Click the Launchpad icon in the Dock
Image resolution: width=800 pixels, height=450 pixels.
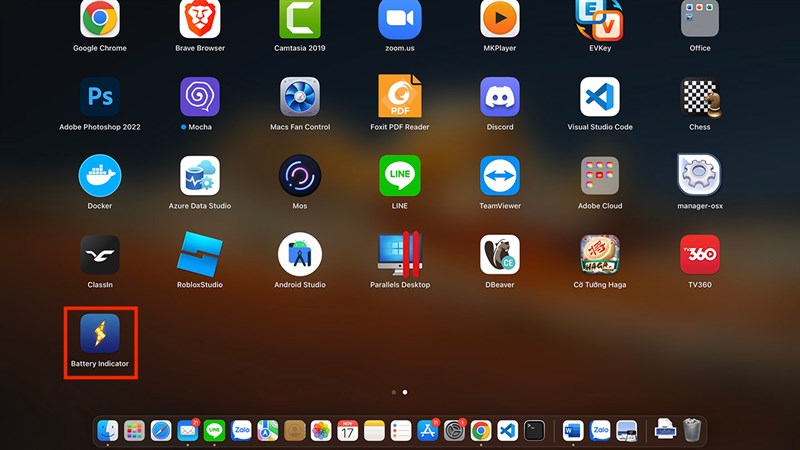pyautogui.click(x=134, y=431)
